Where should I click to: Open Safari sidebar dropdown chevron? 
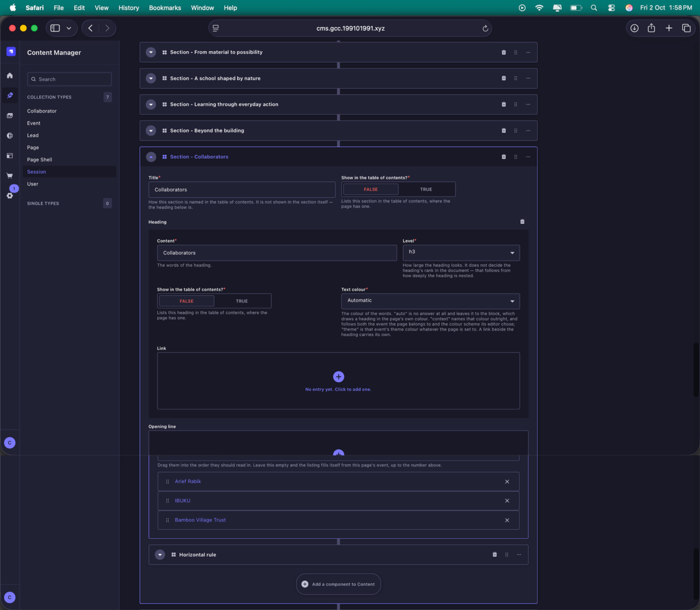69,28
